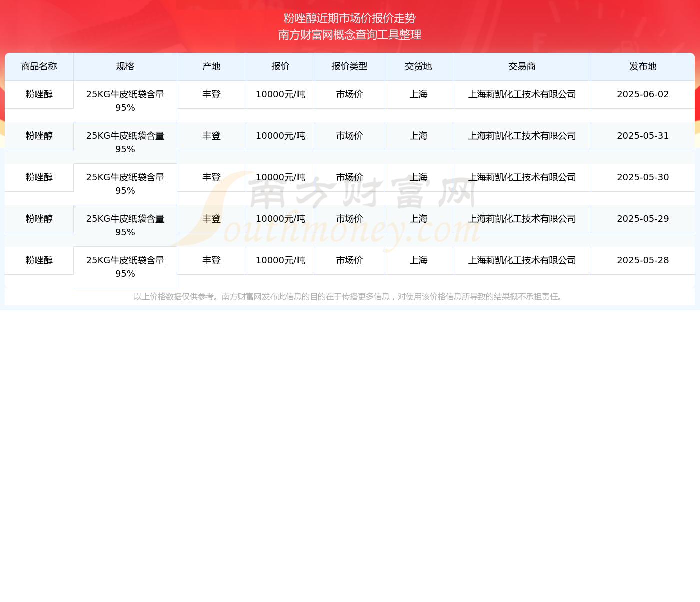Click the 报价类型 column header
Viewport: 700px width, 602px height.
click(x=350, y=67)
